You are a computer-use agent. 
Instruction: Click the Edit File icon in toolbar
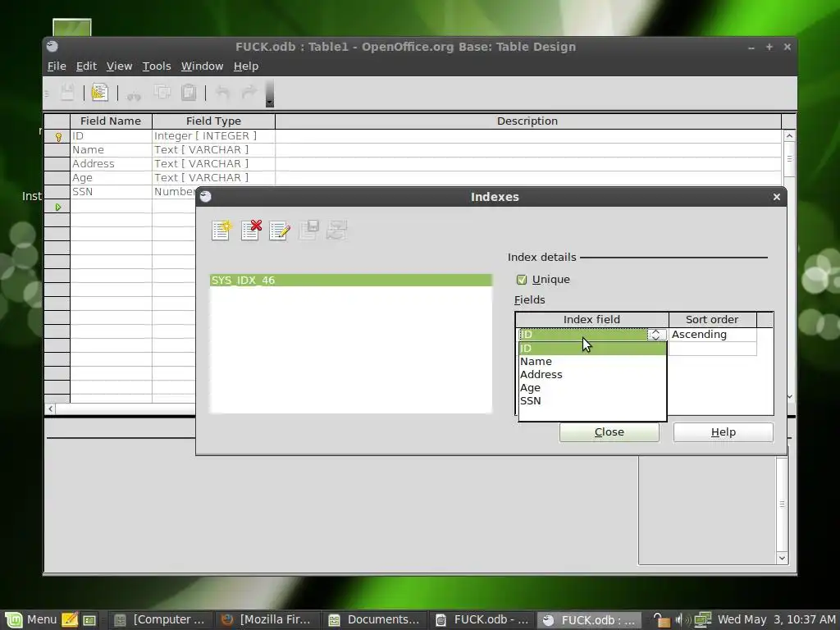pyautogui.click(x=99, y=93)
